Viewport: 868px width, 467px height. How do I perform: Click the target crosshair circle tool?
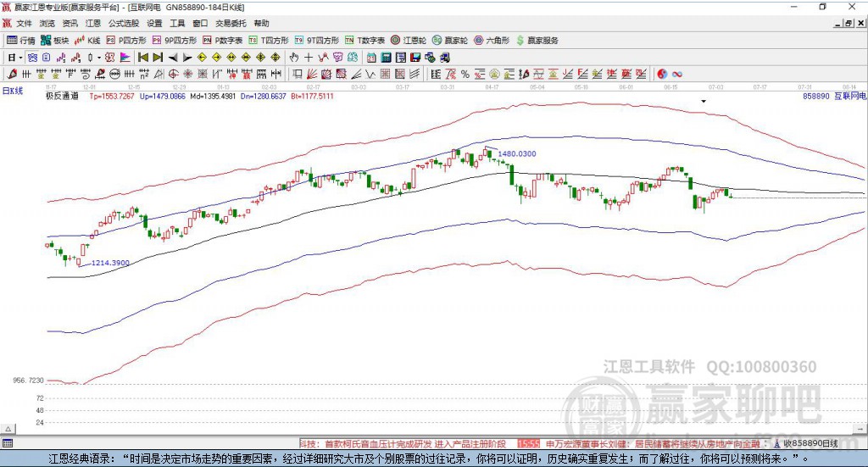173,74
